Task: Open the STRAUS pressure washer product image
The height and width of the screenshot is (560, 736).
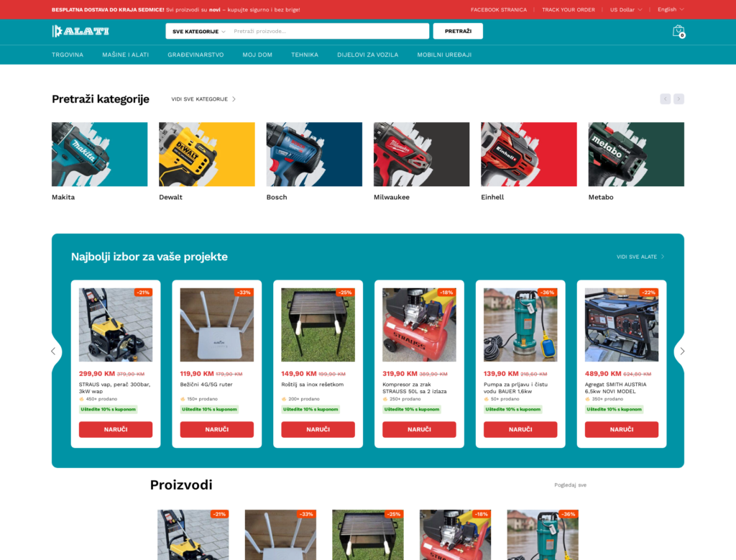Action: pyautogui.click(x=116, y=325)
